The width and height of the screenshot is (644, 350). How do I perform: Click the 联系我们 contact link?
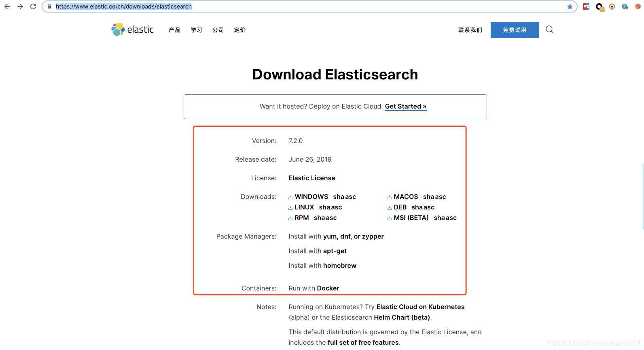(x=470, y=30)
